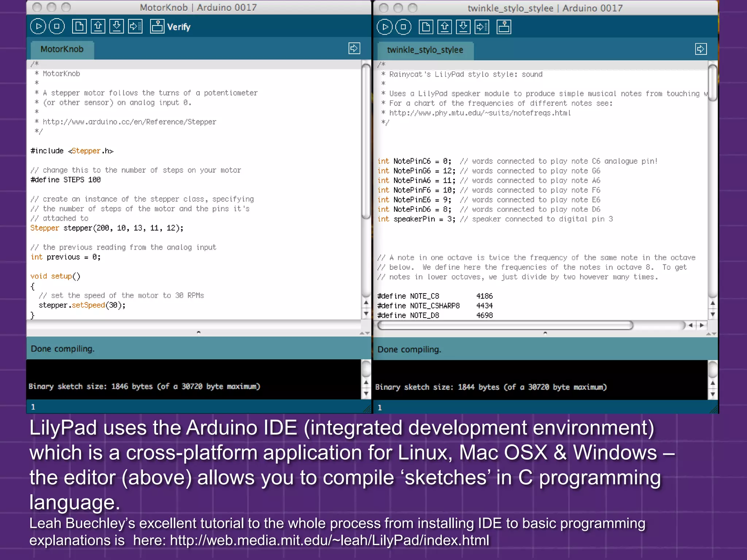The image size is (747, 560).
Task: Click 'Binary sketch size: 1844 bytes' console text
Action: tap(491, 387)
